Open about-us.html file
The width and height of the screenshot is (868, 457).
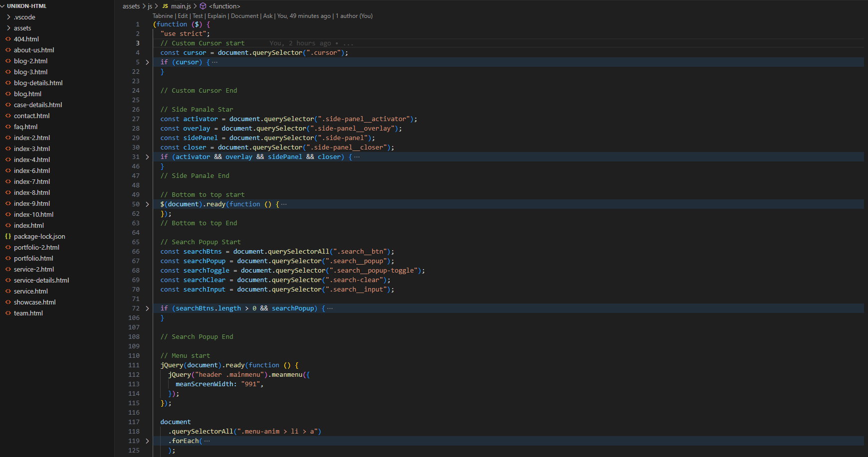click(x=34, y=50)
